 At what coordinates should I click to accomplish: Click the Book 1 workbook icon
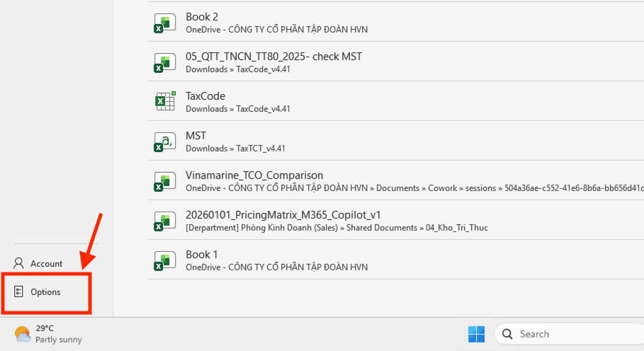click(x=164, y=261)
